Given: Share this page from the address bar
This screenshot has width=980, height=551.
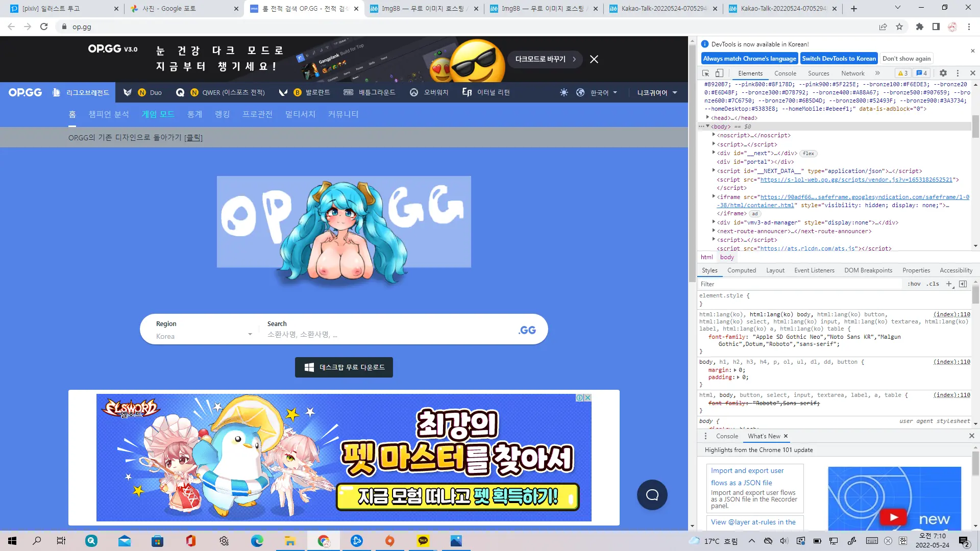Looking at the screenshot, I should point(883,27).
